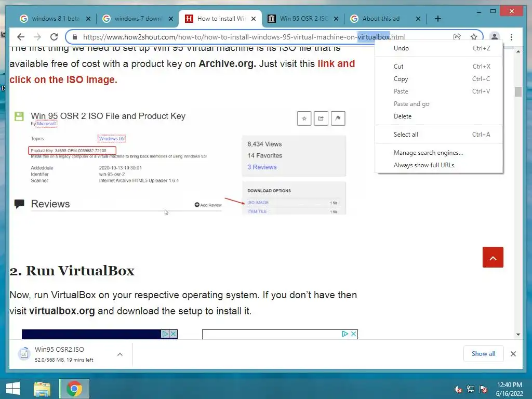Viewport: 532px width, 399px height.
Task: Select 'Always show full URLs' option
Action: [x=439, y=165]
